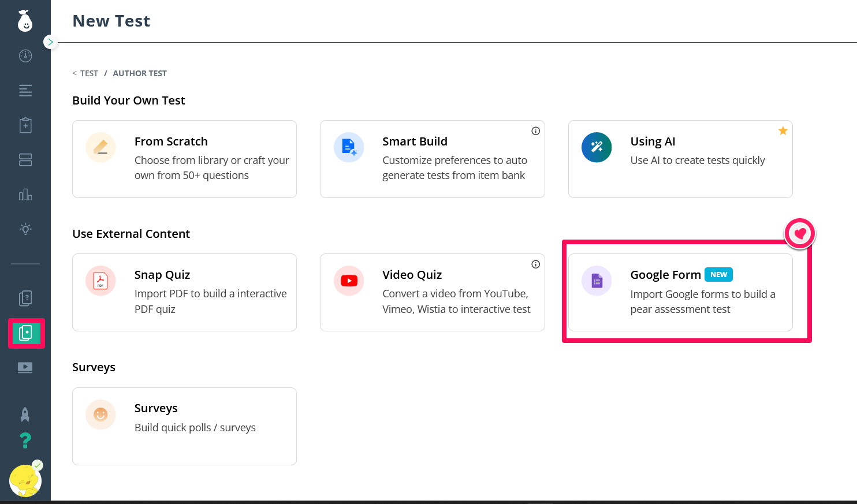Show info tooltip on Video Quiz card

(535, 264)
